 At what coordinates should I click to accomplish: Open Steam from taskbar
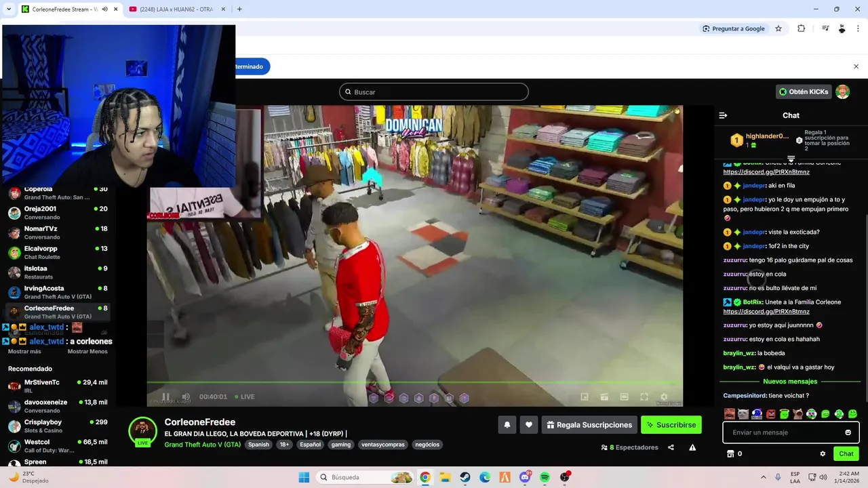click(x=465, y=477)
